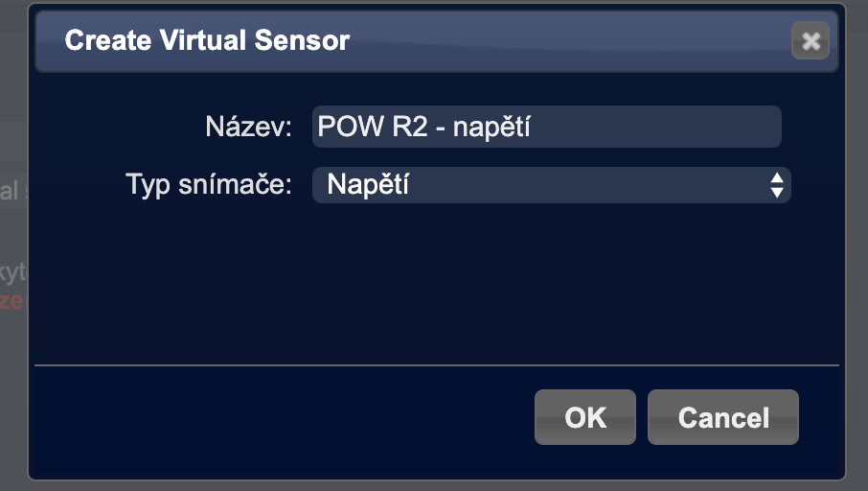Click the dimmed overlay right of the dialog
The width and height of the screenshot is (868, 491).
[857, 240]
